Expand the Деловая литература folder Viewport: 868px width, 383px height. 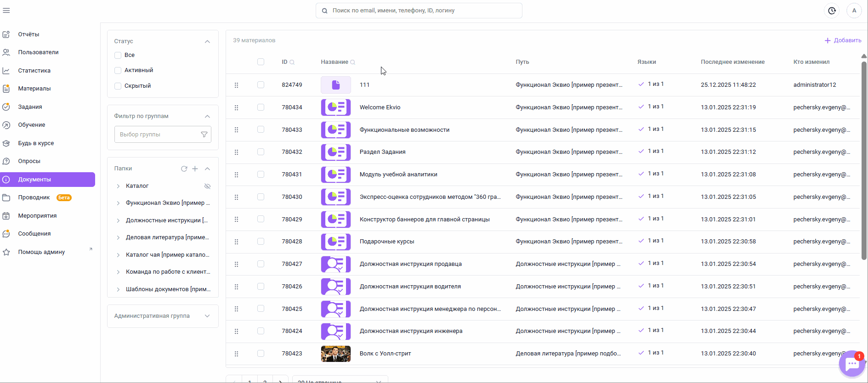click(118, 238)
